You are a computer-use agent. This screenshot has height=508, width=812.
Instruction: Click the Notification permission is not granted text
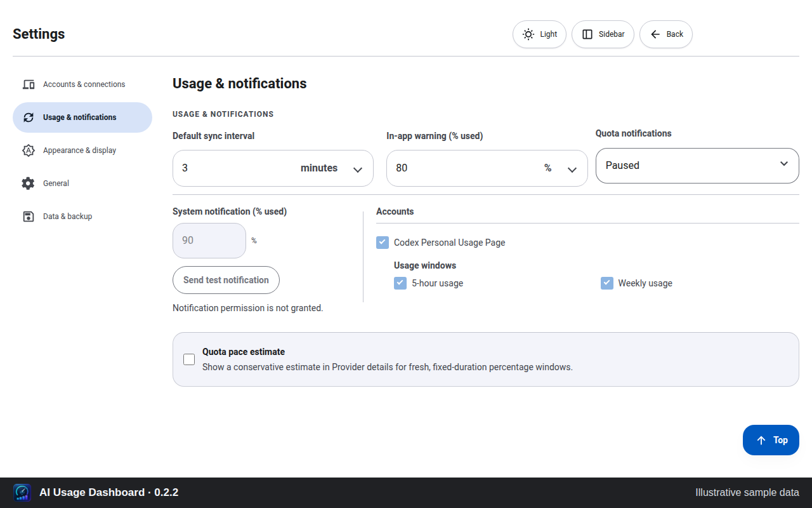tap(248, 308)
